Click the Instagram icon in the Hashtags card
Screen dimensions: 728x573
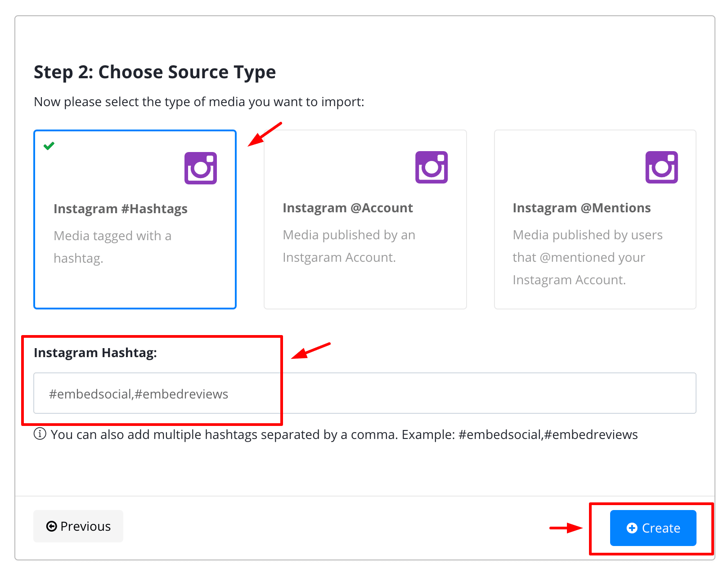pyautogui.click(x=201, y=168)
